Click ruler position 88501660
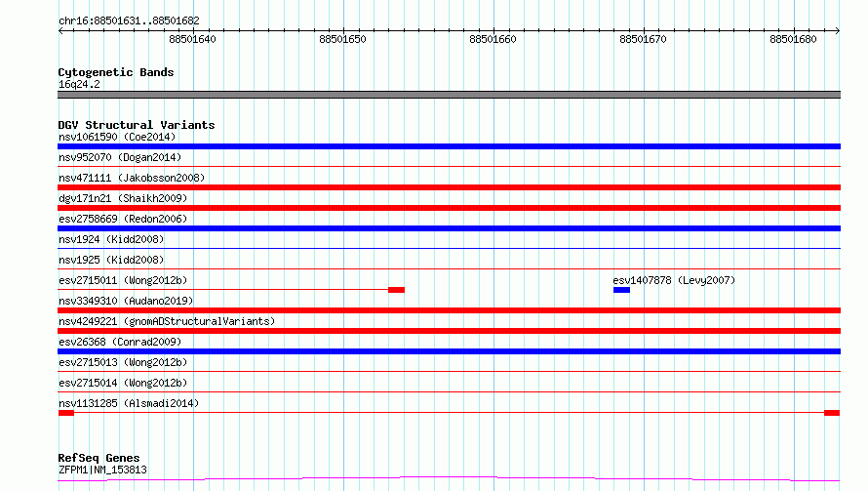 point(493,39)
